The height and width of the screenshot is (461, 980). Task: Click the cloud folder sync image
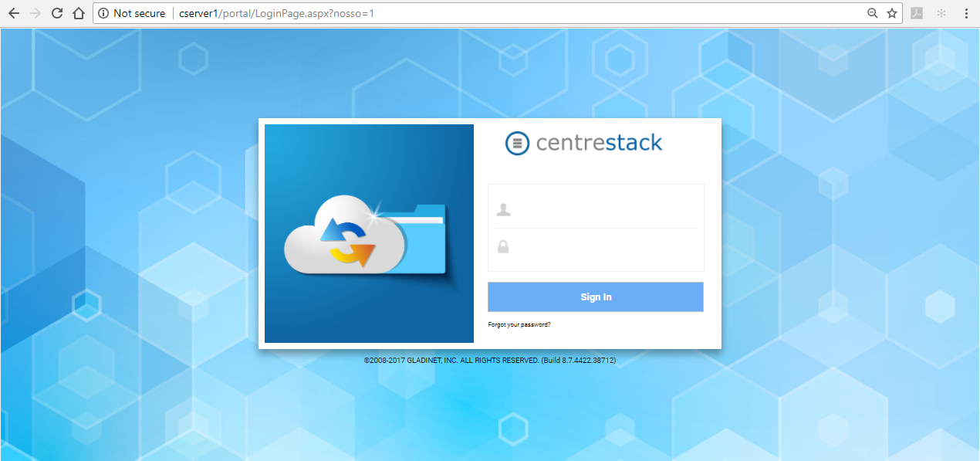369,233
